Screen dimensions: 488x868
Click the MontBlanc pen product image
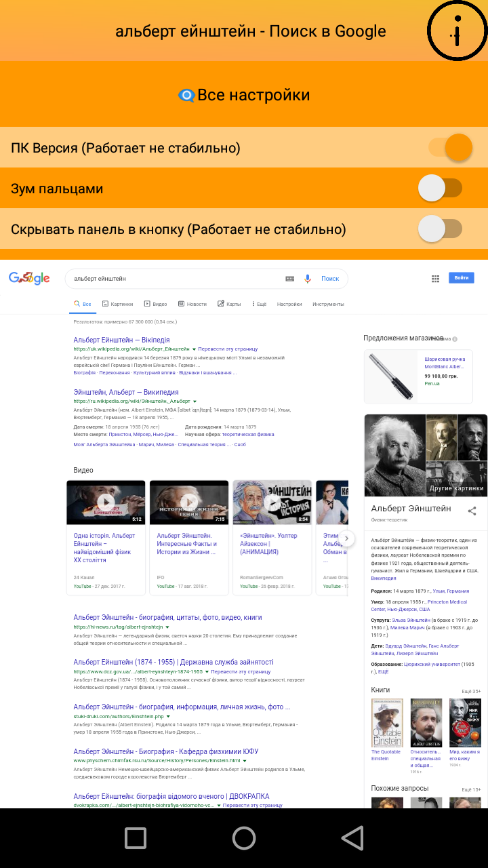coord(391,376)
